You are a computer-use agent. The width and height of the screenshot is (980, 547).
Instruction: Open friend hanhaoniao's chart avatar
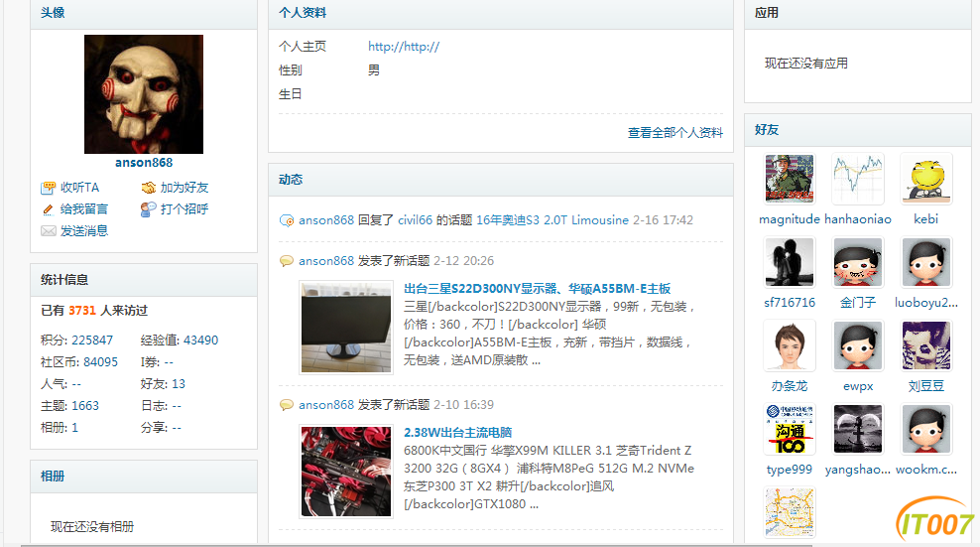click(857, 179)
